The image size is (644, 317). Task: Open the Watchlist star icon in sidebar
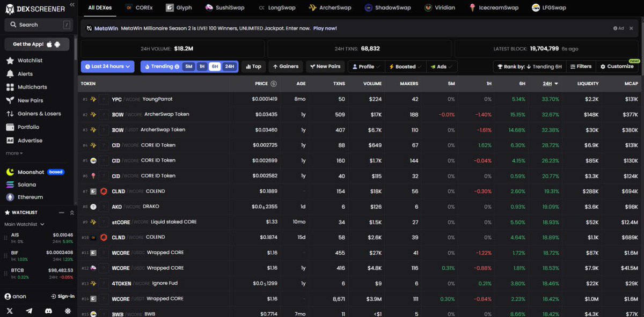10,61
